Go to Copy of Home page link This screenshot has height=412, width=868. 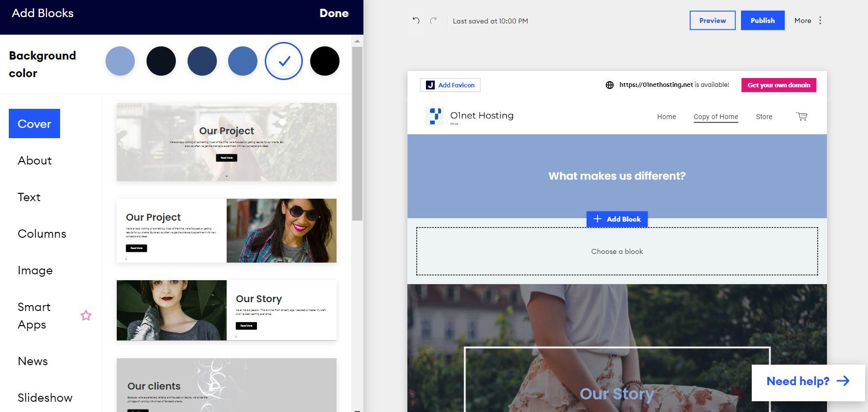716,117
